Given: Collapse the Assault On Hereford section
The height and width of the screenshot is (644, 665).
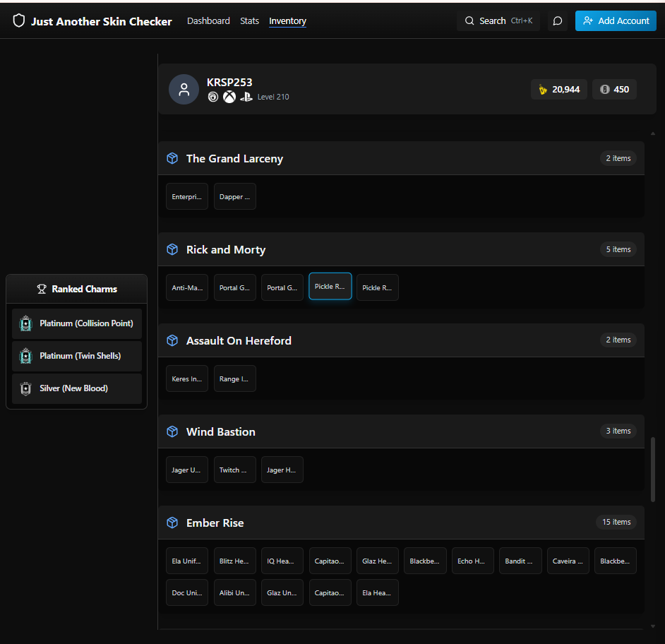Looking at the screenshot, I should click(x=401, y=340).
